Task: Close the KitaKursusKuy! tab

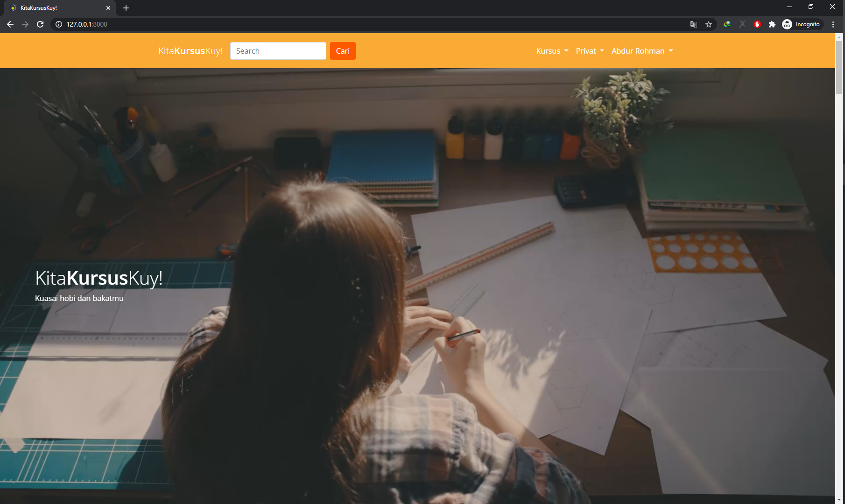Action: coord(108,8)
